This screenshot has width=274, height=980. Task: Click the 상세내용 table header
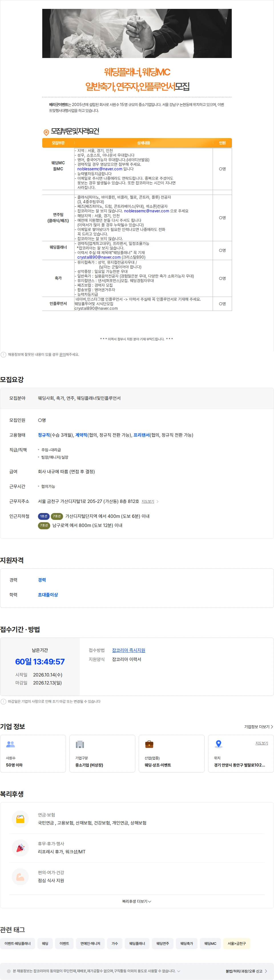(143, 143)
